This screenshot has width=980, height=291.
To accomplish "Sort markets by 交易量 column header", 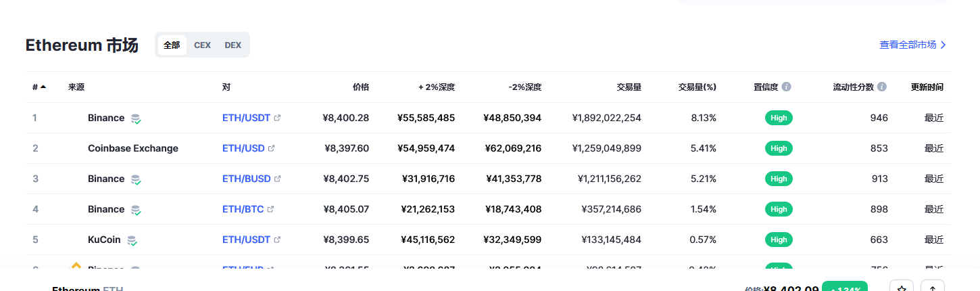I will click(x=629, y=87).
